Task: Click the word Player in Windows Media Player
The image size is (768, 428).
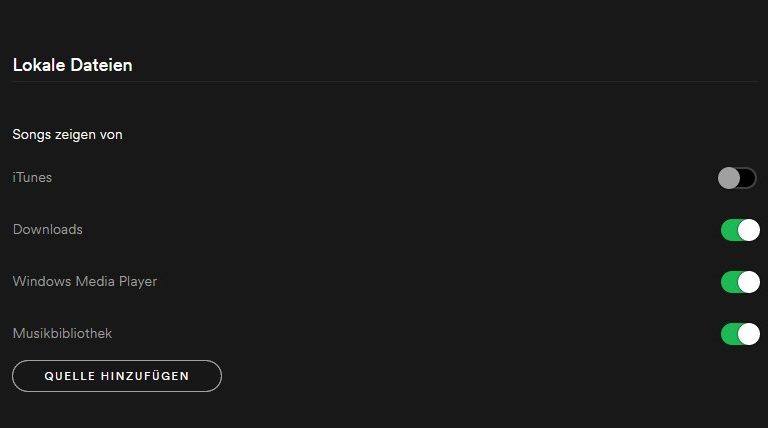Action: tap(137, 282)
